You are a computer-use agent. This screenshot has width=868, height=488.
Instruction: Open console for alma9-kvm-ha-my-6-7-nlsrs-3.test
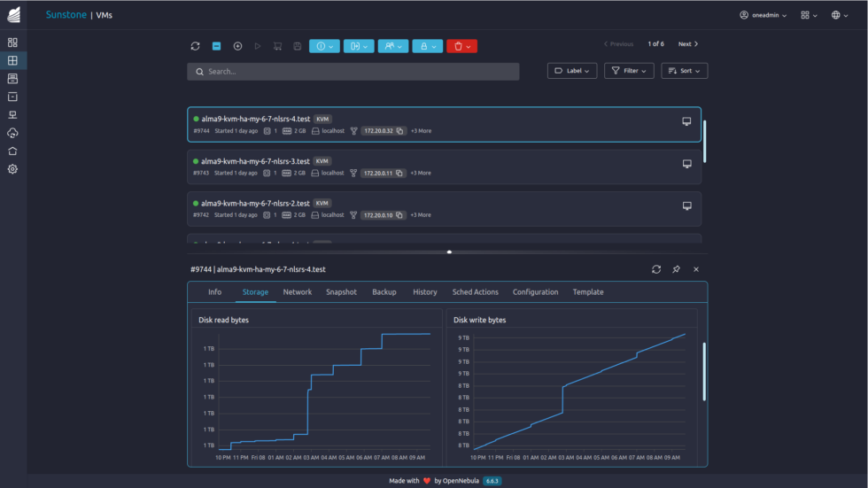coord(686,164)
